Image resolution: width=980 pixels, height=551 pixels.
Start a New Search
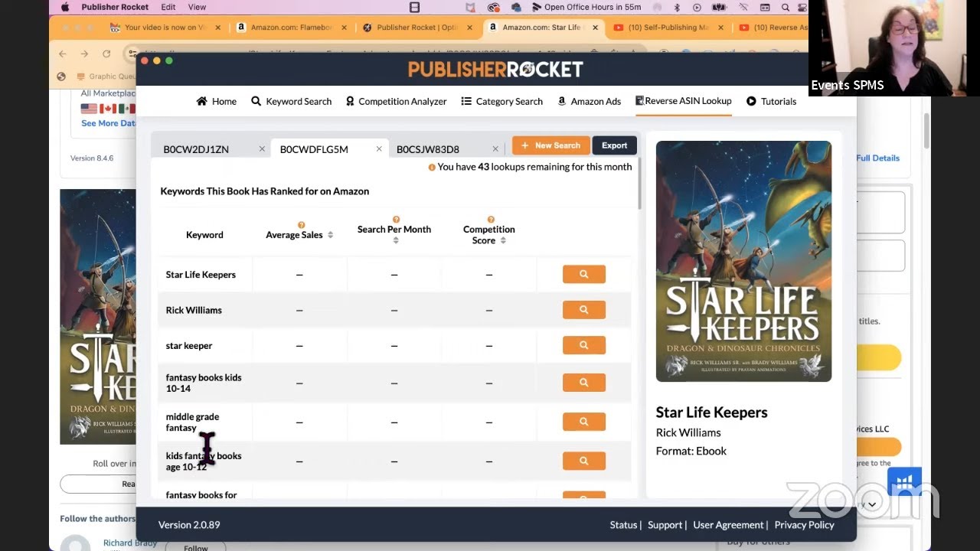click(x=550, y=145)
